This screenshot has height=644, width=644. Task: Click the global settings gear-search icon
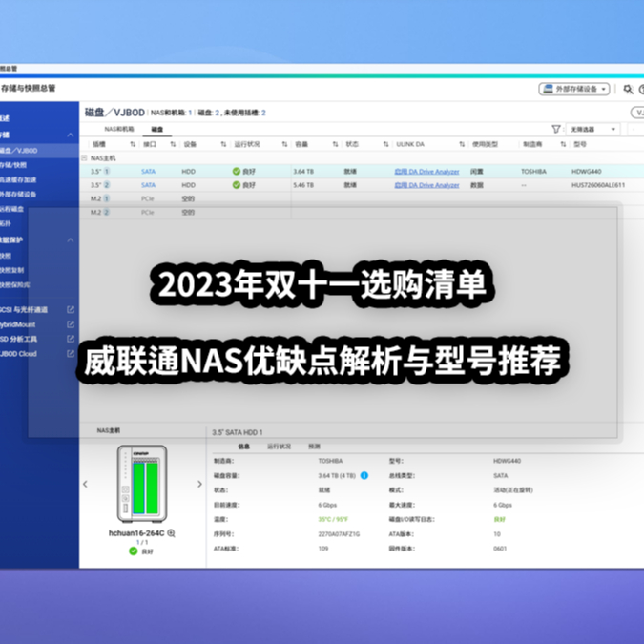click(628, 89)
